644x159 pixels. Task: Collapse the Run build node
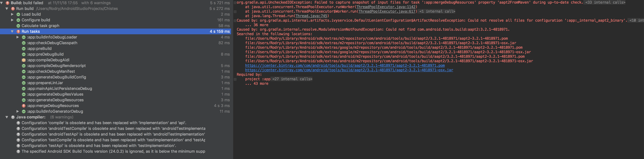[x=7, y=9]
